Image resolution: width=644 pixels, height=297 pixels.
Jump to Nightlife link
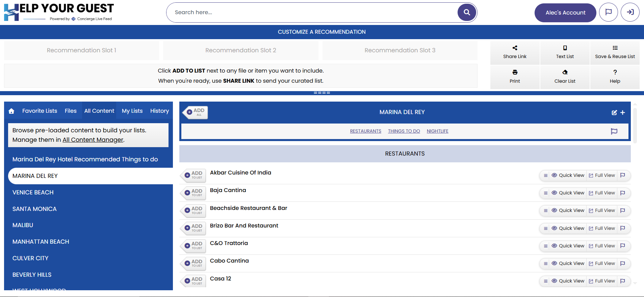437,131
